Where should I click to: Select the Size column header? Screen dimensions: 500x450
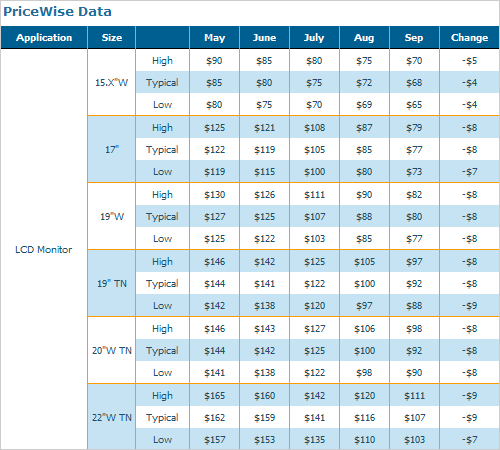click(x=112, y=37)
